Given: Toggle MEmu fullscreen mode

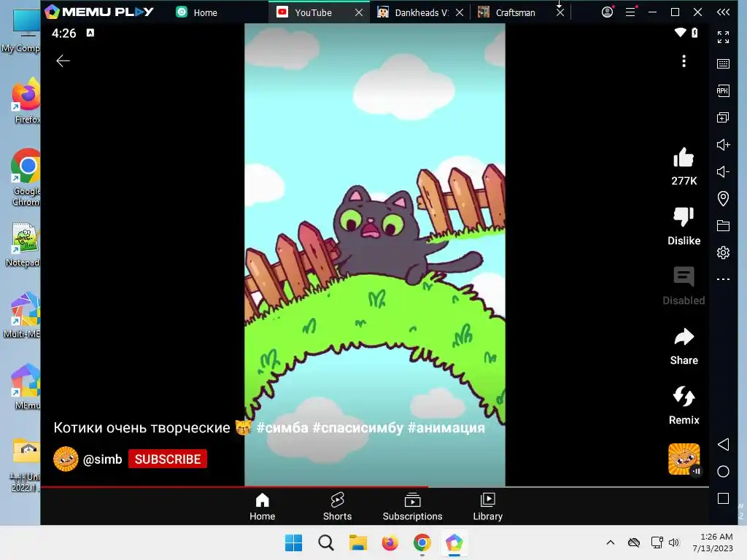Looking at the screenshot, I should pos(723,37).
